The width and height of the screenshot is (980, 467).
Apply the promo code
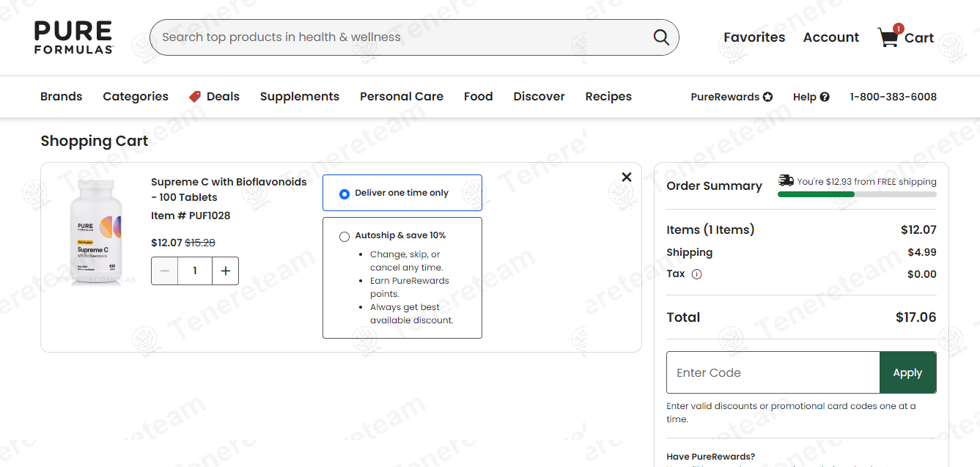coord(907,372)
